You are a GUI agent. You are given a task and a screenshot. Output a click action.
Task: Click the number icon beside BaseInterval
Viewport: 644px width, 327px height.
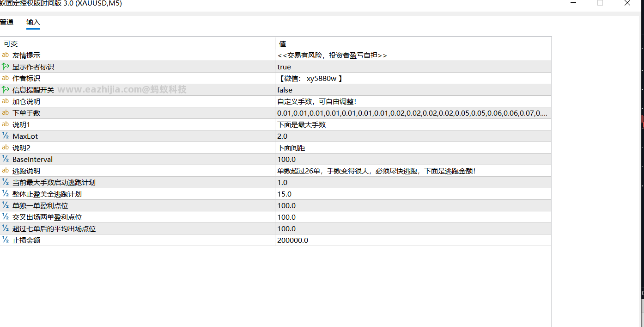tap(6, 159)
